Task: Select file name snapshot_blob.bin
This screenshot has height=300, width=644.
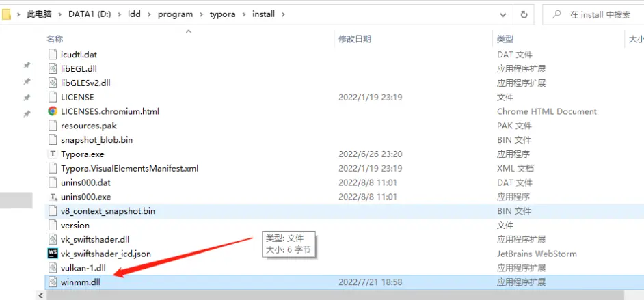Action: point(97,140)
